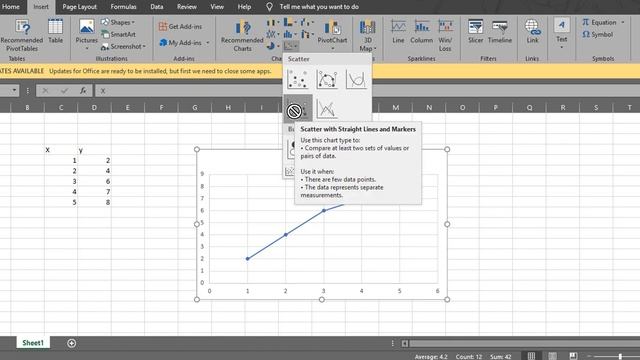The width and height of the screenshot is (640, 360).
Task: Open the Help tab
Action: 244,7
